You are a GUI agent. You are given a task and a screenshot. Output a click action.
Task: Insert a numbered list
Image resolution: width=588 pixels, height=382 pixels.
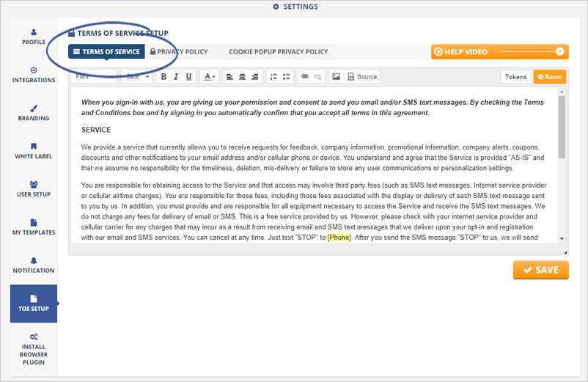[x=273, y=77]
